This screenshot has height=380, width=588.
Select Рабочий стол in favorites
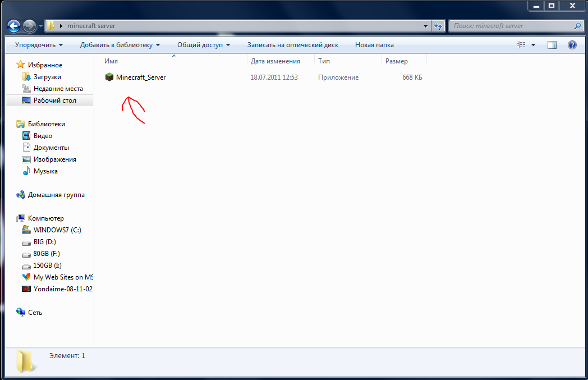pyautogui.click(x=54, y=100)
